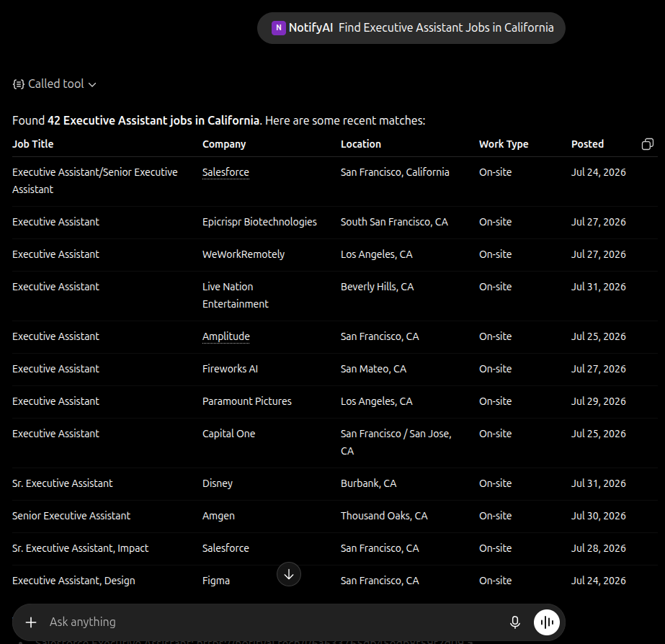Click the Location column header
Viewport: 665px width, 644px height.
[361, 144]
